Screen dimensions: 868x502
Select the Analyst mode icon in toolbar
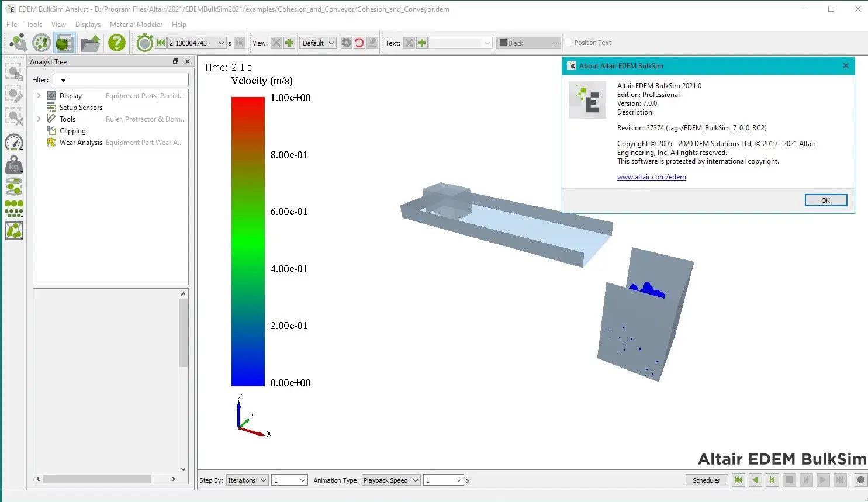pyautogui.click(x=64, y=43)
